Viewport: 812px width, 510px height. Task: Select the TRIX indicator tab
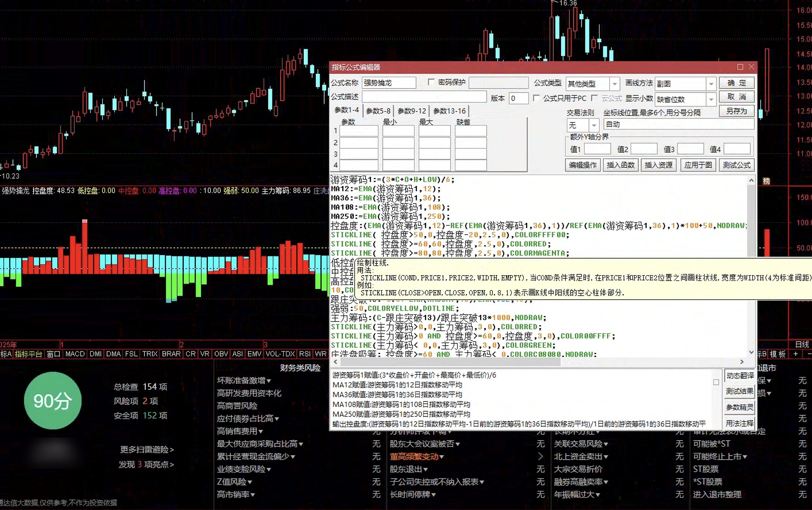pyautogui.click(x=150, y=354)
